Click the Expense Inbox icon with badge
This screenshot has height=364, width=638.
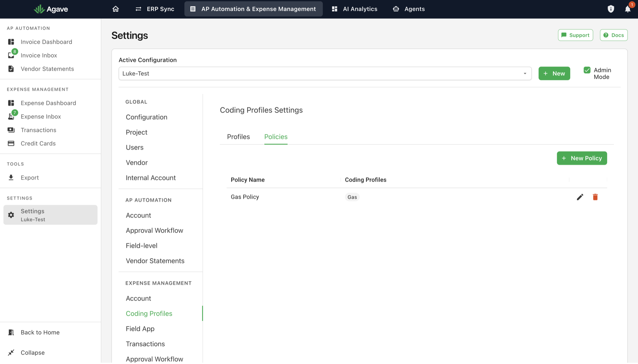(12, 116)
